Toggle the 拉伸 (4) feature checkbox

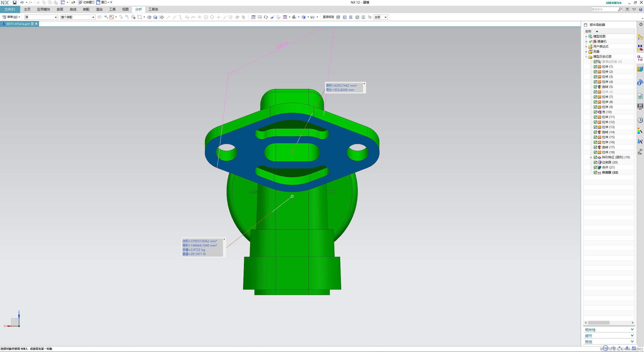[x=595, y=82]
